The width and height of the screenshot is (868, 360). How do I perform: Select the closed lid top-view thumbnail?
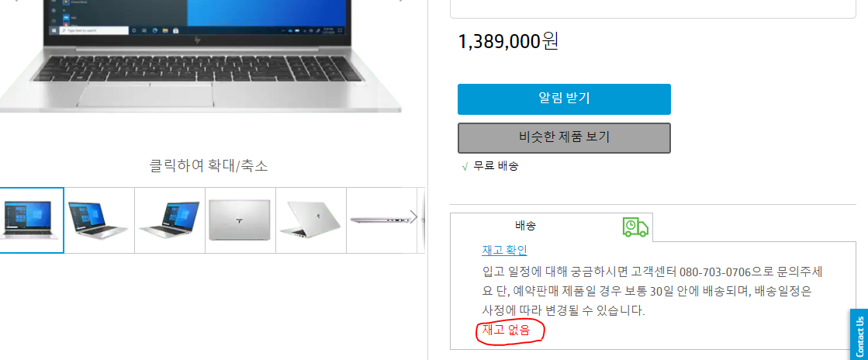pos(240,220)
